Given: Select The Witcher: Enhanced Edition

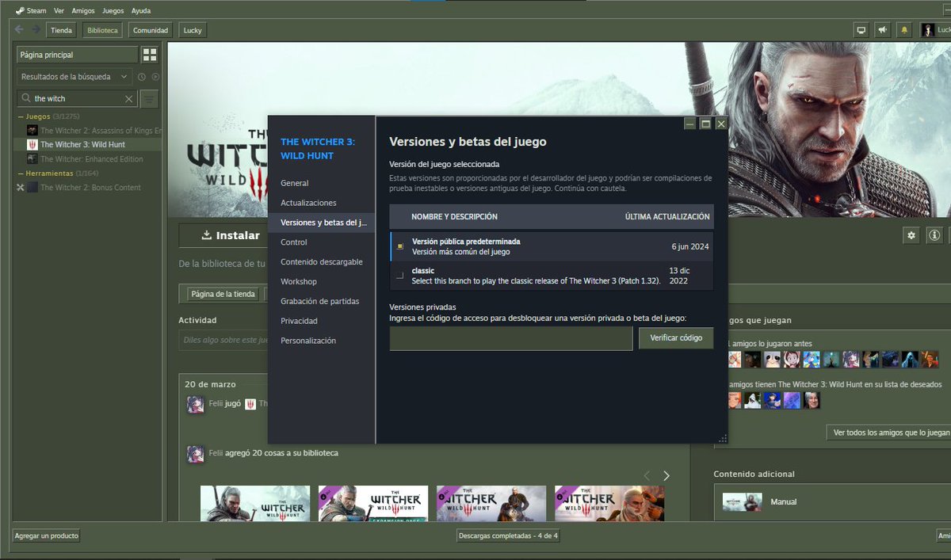Looking at the screenshot, I should (88, 158).
